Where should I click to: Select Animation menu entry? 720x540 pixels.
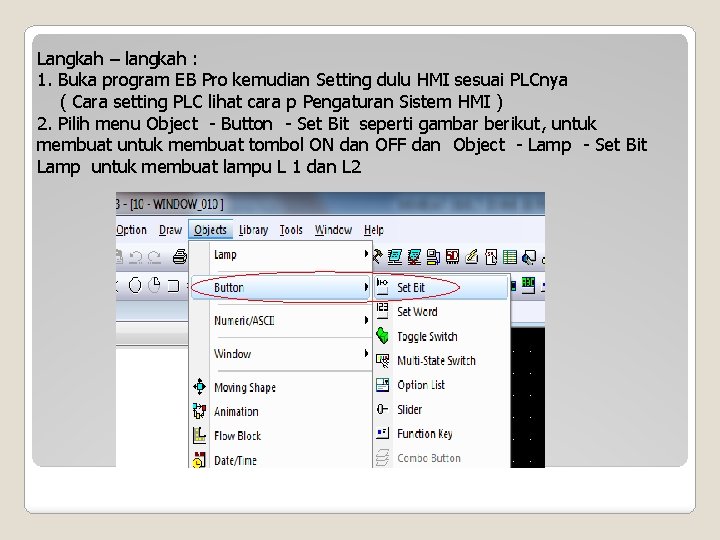(x=281, y=412)
